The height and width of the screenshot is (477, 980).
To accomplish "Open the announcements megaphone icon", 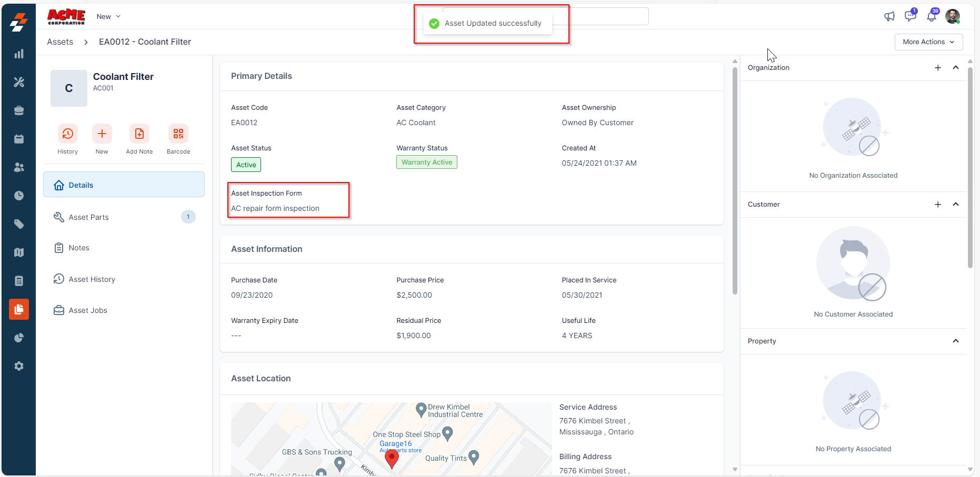I will 889,16.
